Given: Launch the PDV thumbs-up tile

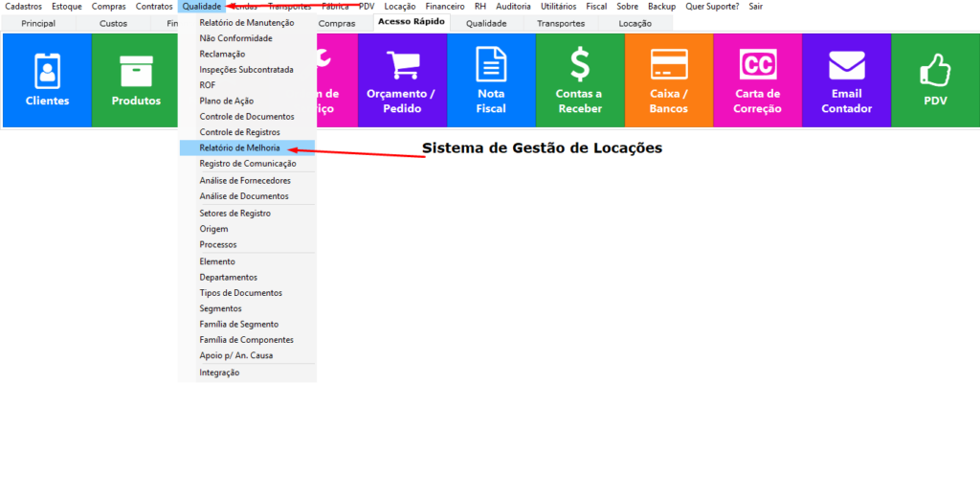Looking at the screenshot, I should [x=934, y=69].
